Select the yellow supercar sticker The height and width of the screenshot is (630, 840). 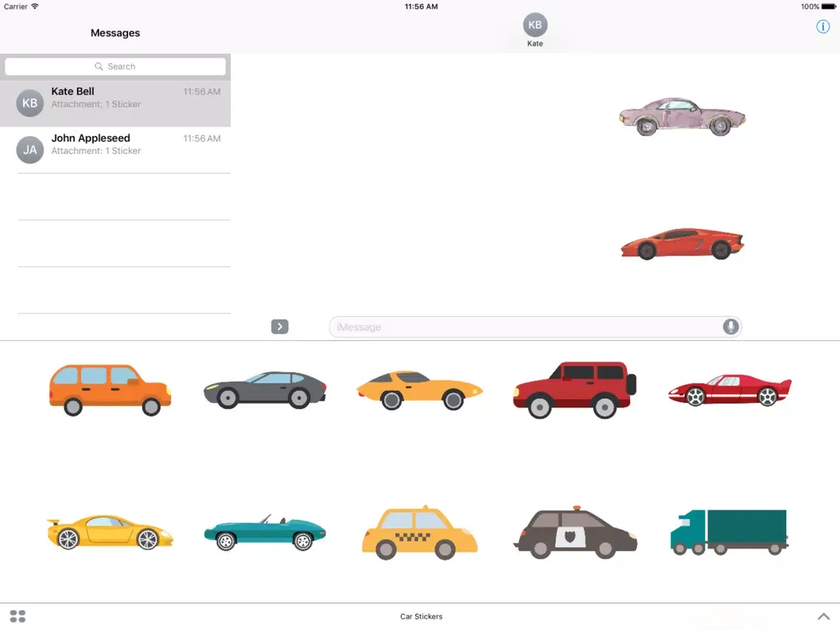point(110,532)
